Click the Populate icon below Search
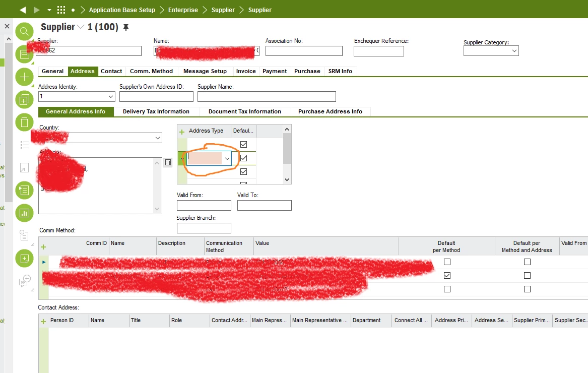Screen dimensions: 588x373 pyautogui.click(x=24, y=54)
